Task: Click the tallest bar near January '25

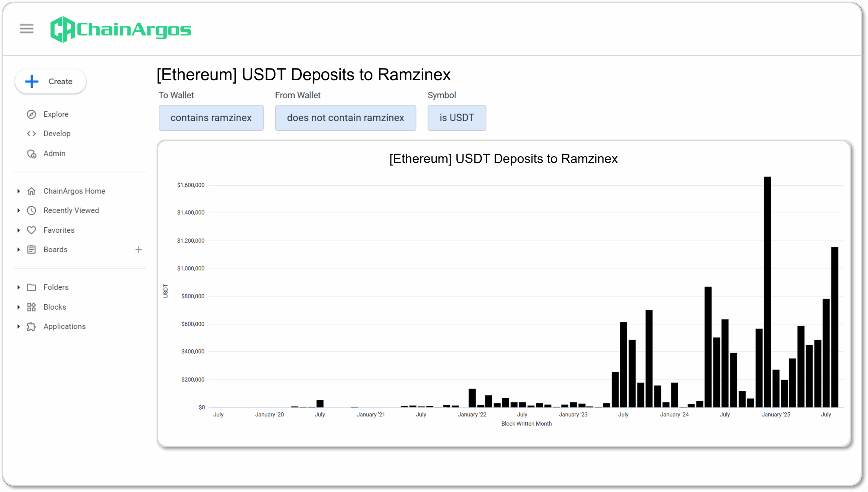Action: [x=767, y=292]
